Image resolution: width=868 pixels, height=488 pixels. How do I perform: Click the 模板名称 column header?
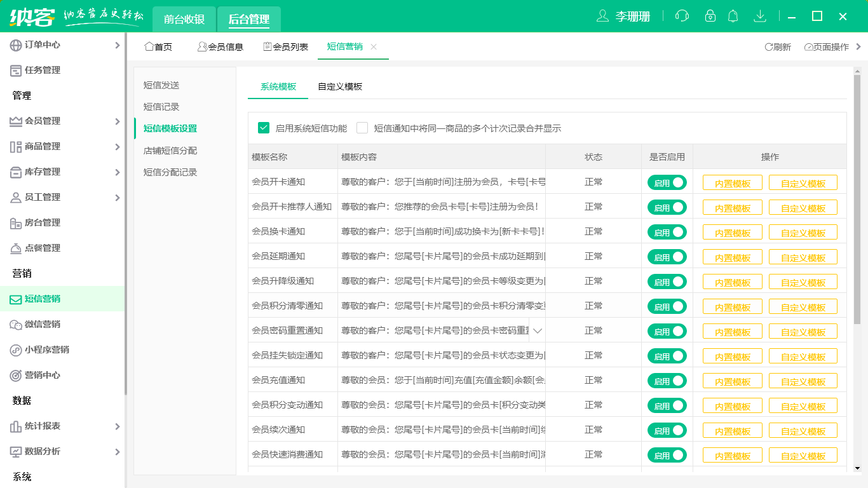[x=292, y=157]
